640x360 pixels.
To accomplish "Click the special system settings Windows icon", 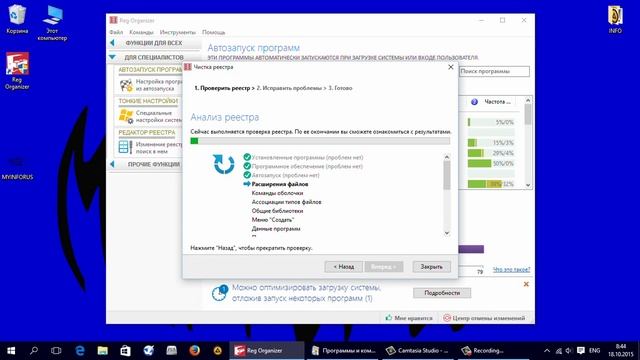I will click(x=126, y=116).
